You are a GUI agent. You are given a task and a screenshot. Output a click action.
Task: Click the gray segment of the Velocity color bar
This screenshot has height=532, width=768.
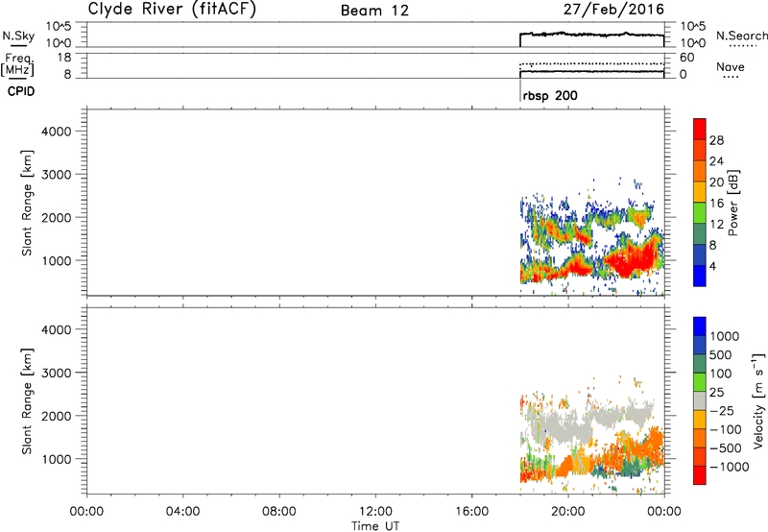tap(700, 400)
